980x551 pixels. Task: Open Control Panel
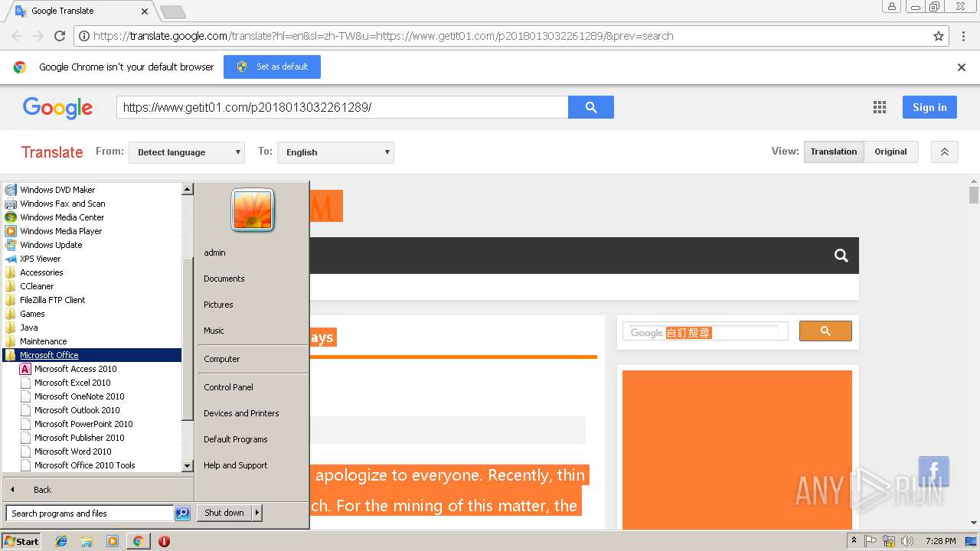click(x=253, y=387)
